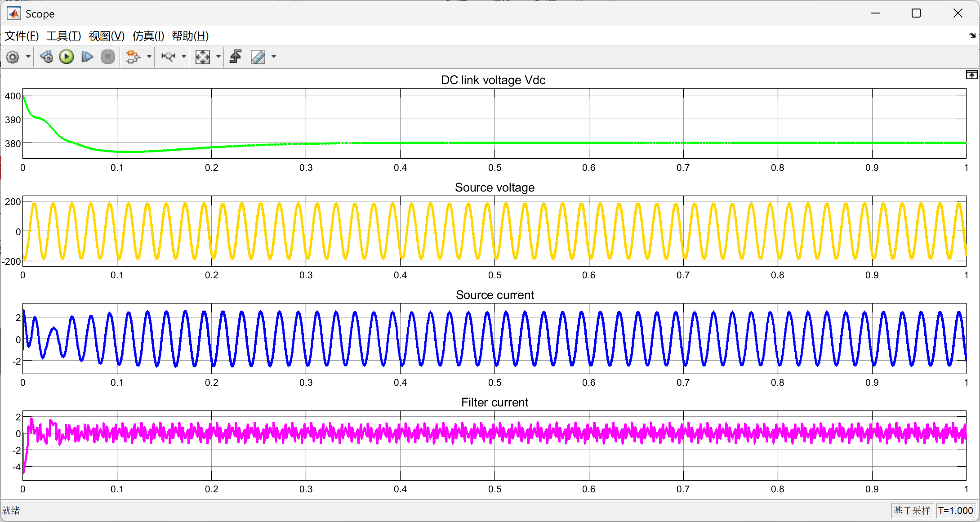Open the measurements dropdown arrow
The height and width of the screenshot is (522, 980).
274,57
